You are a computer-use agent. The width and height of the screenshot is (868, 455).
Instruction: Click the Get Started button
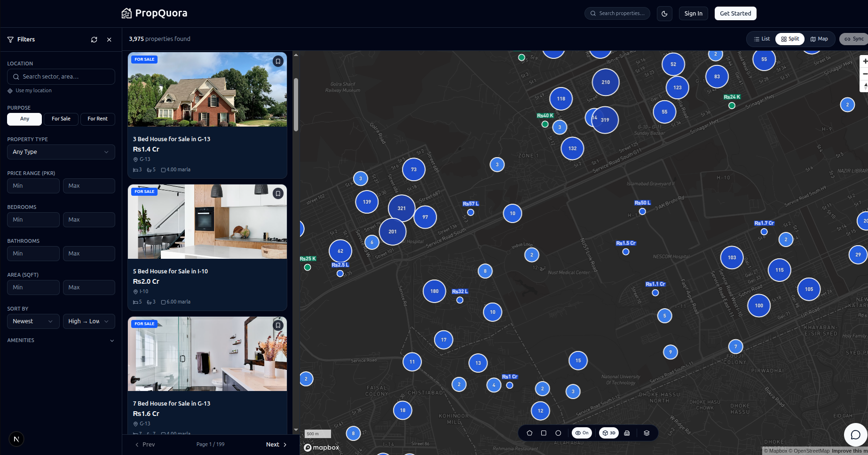coord(735,14)
